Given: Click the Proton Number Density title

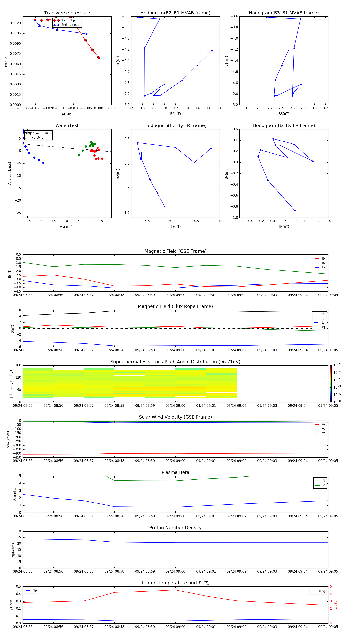Looking at the screenshot, I should 175,528.
